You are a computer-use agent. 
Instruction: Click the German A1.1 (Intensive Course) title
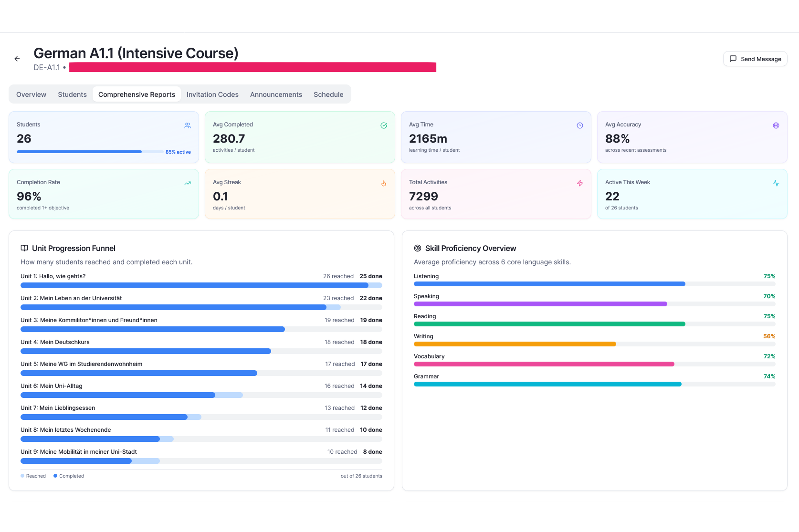pyautogui.click(x=136, y=53)
